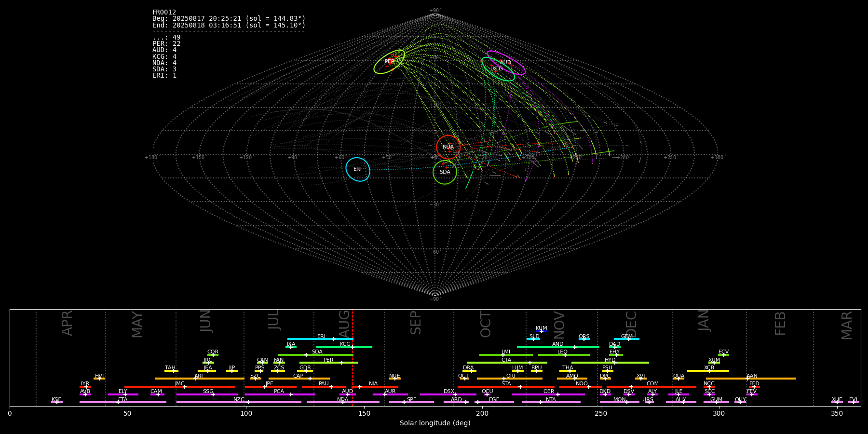The width and height of the screenshot is (868, 434).
Task: Click the SEP month label in timeline
Action: coord(416,323)
